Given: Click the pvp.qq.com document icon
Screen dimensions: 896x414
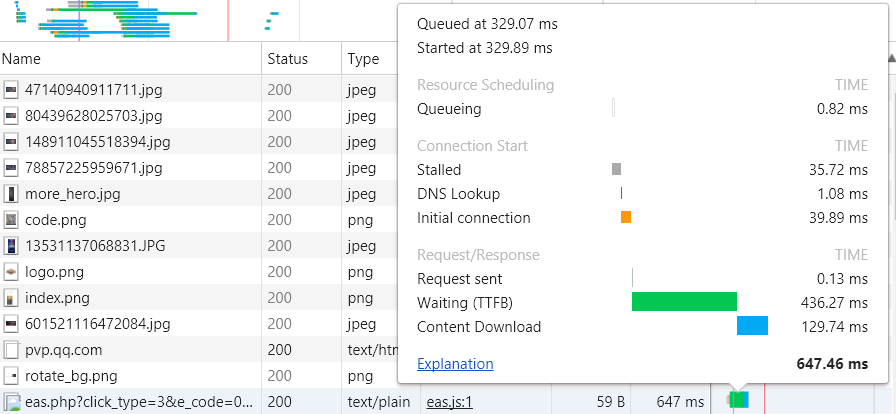Looking at the screenshot, I should (x=12, y=350).
